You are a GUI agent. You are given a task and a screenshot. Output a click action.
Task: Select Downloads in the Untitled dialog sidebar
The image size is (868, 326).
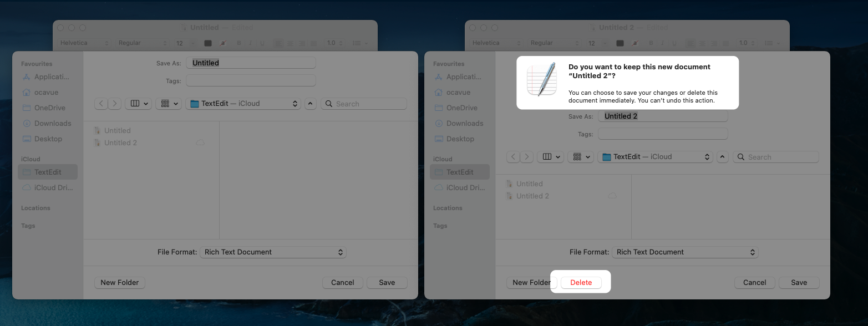[x=48, y=123]
